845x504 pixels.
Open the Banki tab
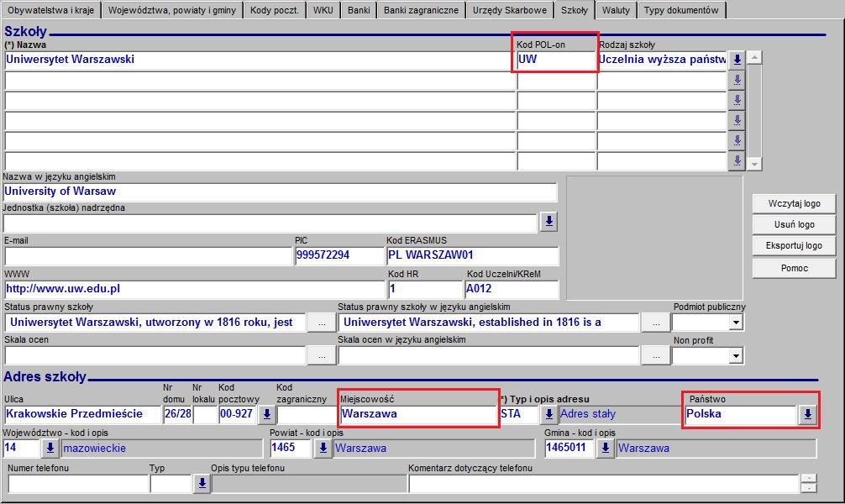coord(359,10)
